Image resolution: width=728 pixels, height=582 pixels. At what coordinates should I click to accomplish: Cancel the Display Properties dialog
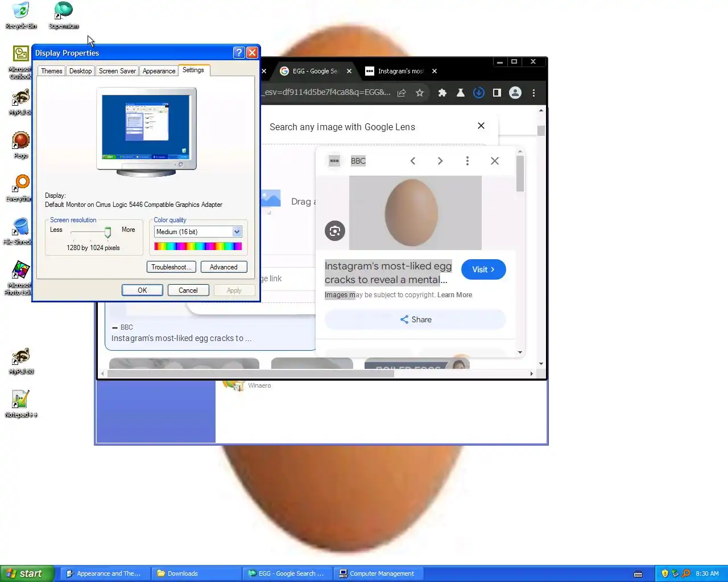click(x=188, y=290)
